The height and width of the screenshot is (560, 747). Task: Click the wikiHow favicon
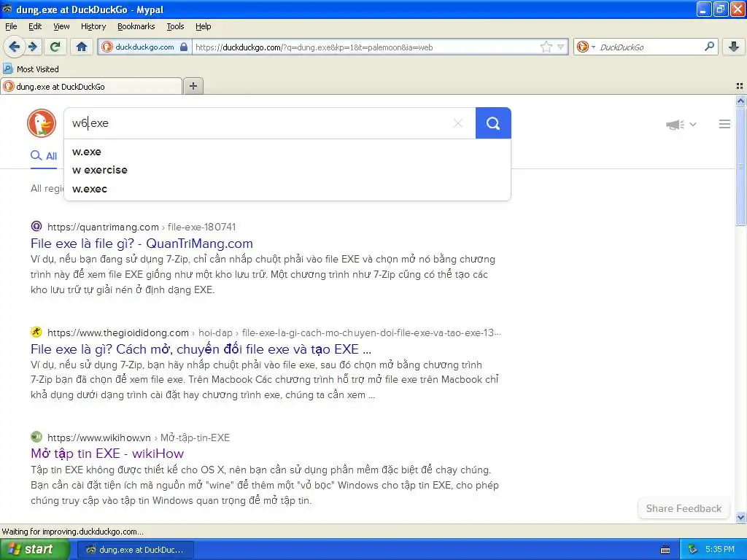click(36, 437)
